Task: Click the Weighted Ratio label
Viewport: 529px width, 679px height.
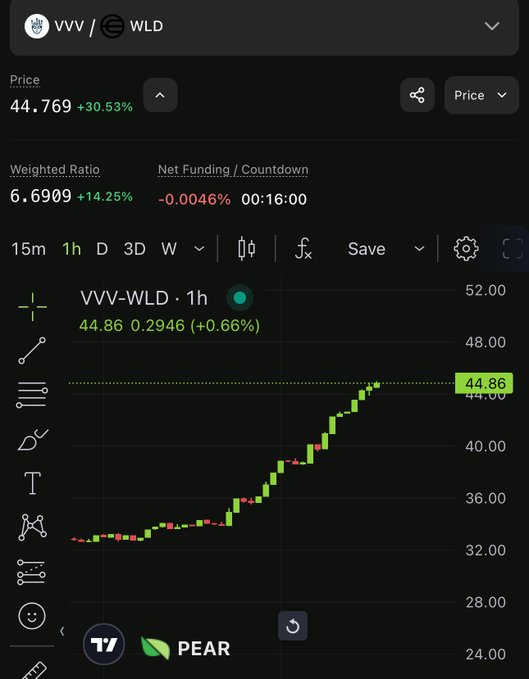Action: [x=55, y=169]
